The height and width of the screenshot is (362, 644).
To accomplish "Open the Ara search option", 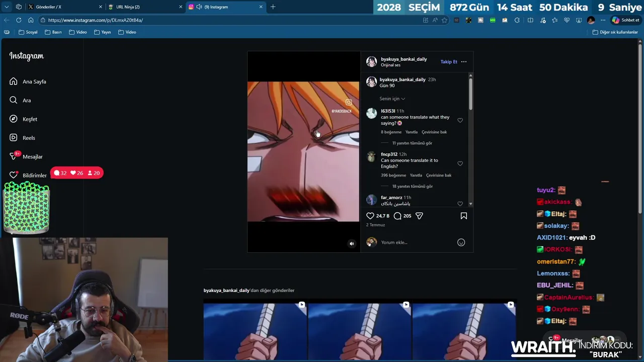I will point(20,100).
